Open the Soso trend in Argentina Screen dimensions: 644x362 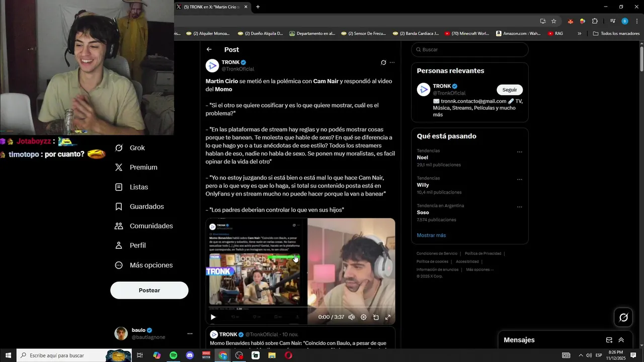click(423, 212)
